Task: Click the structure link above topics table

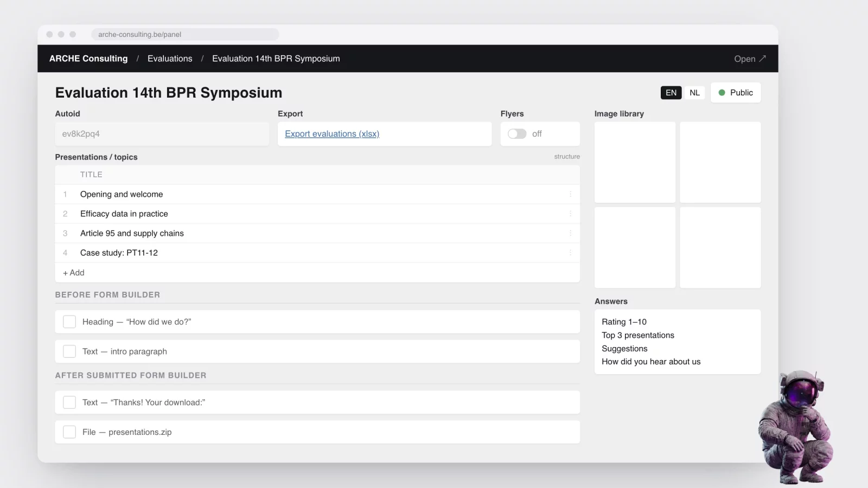Action: tap(567, 157)
